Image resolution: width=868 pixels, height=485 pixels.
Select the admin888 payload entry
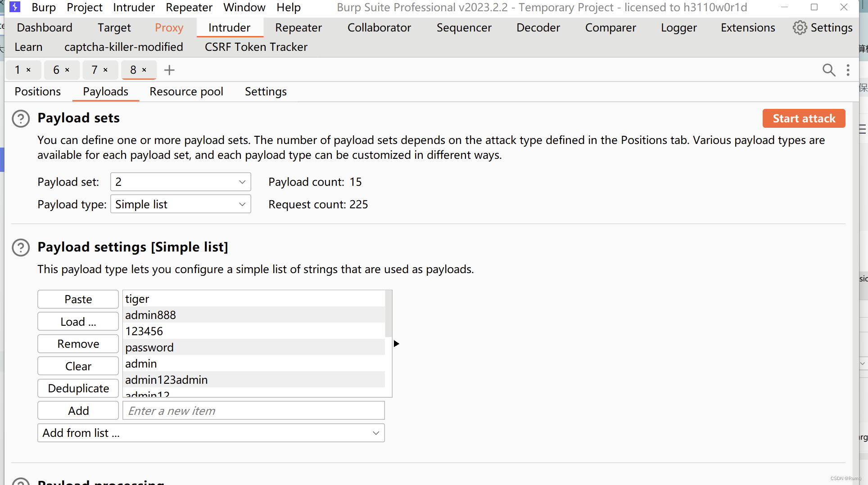click(254, 315)
